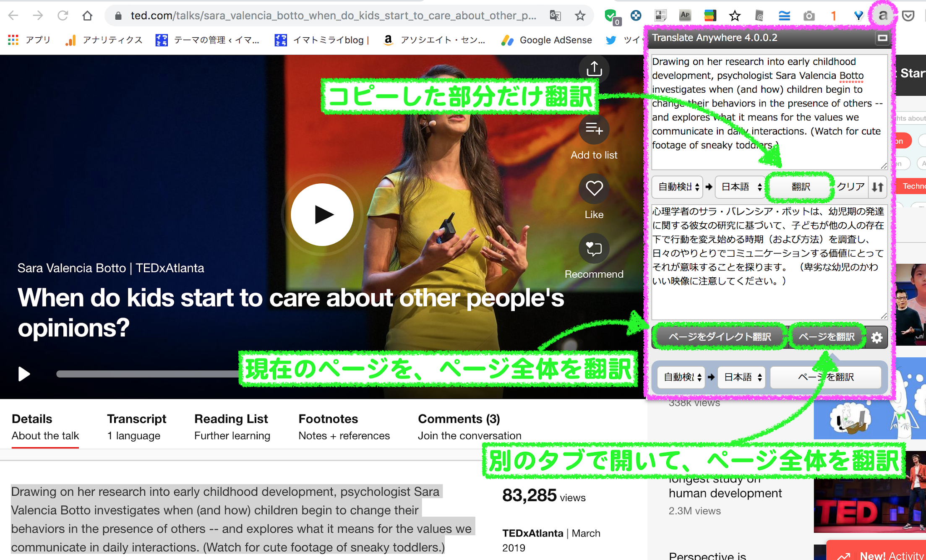Click the small play button at video bottom
This screenshot has height=560, width=926.
[x=24, y=374]
